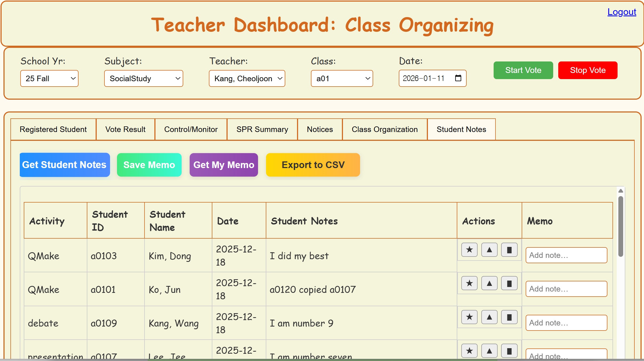The height and width of the screenshot is (361, 644).
Task: Open the School Yr dropdown
Action: (x=49, y=79)
